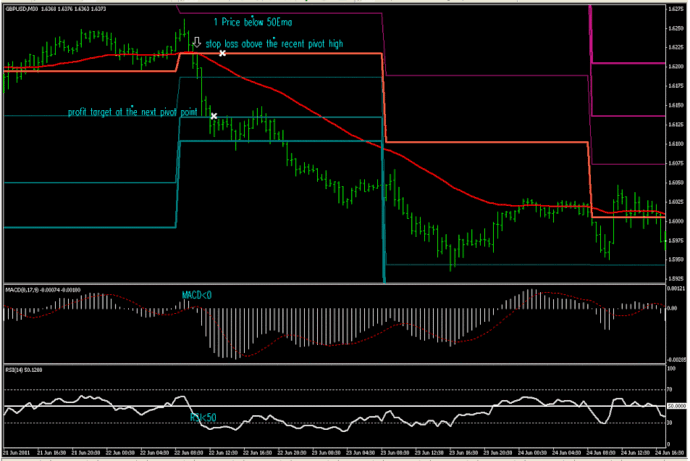
Task: Click the RSI 50.0000 level tag
Action: pos(677,406)
